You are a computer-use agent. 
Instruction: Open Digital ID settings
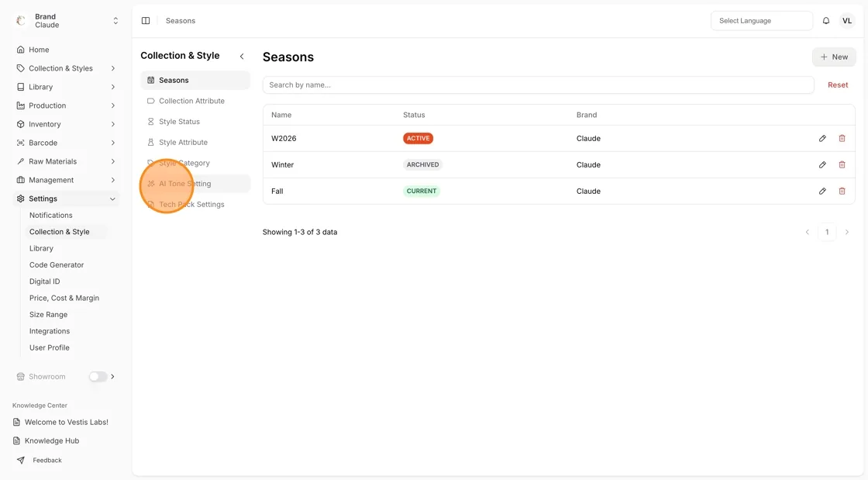coord(44,281)
